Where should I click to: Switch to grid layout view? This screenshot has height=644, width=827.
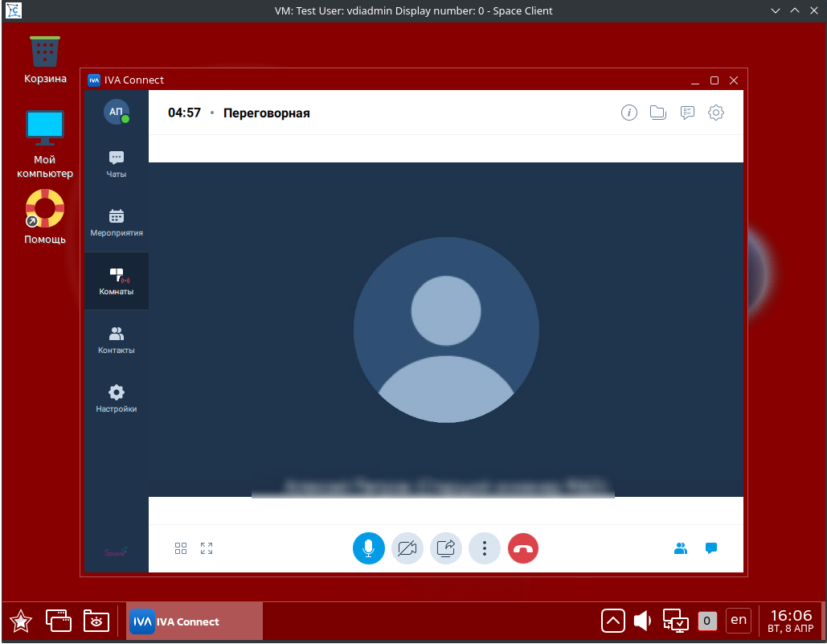[x=181, y=548]
